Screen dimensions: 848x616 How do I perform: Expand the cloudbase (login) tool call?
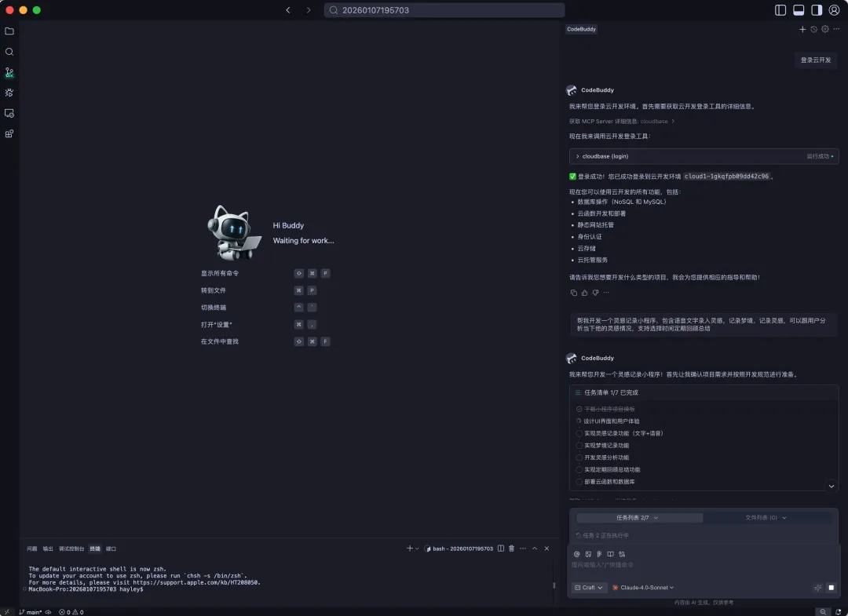click(x=704, y=156)
